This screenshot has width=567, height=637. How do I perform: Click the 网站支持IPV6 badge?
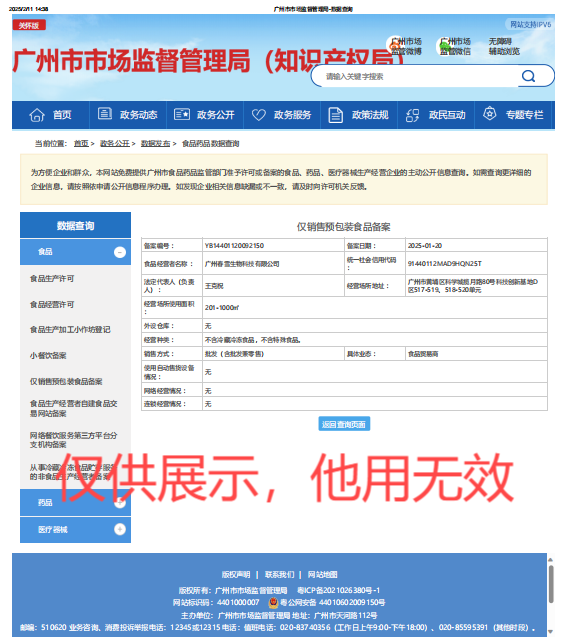tap(530, 24)
